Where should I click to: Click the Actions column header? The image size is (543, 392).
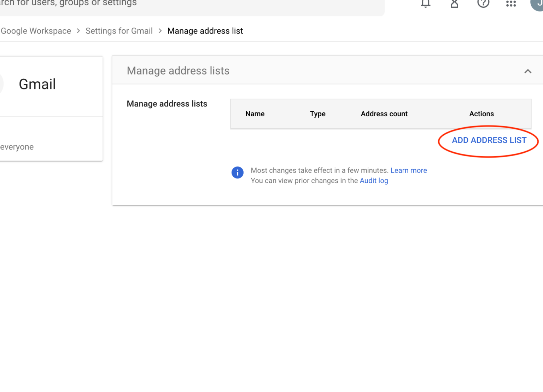(481, 114)
